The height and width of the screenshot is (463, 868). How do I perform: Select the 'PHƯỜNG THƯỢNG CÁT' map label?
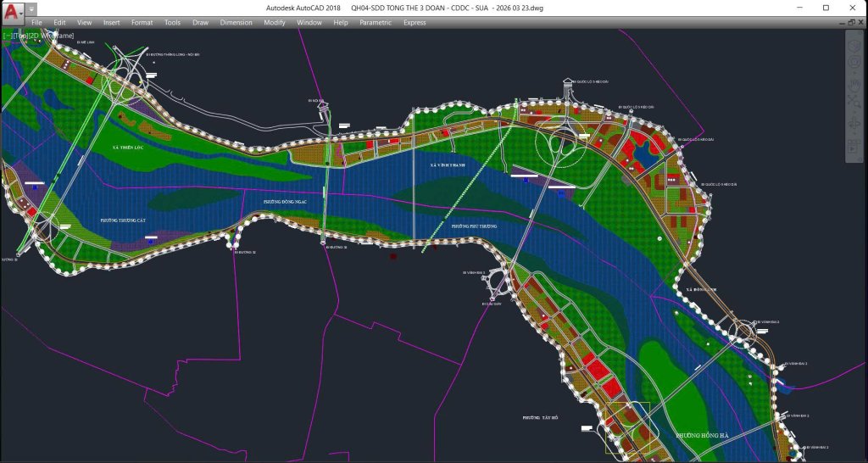122,220
